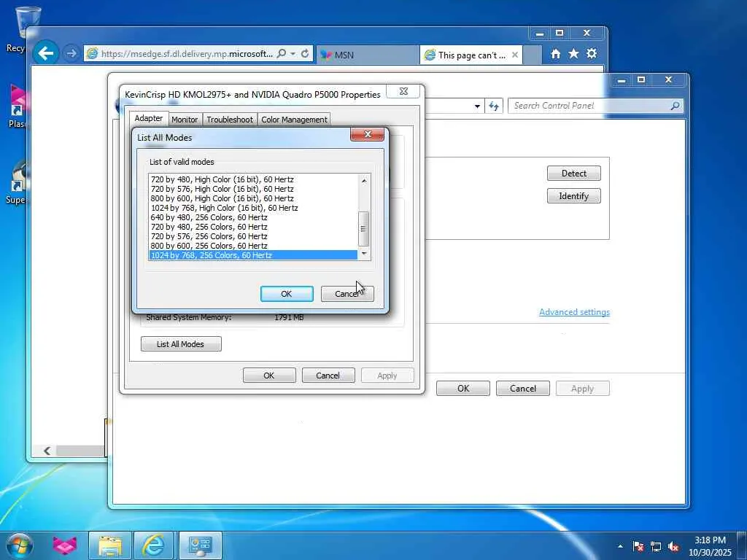This screenshot has width=747, height=560.
Task: Select '720 by 480, High Color (16 bit), 60 Hertz'
Action: (253, 179)
